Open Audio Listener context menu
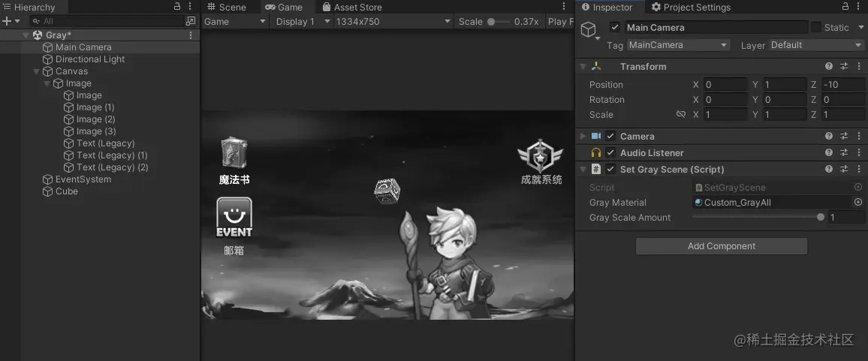This screenshot has width=868, height=361. coord(858,153)
